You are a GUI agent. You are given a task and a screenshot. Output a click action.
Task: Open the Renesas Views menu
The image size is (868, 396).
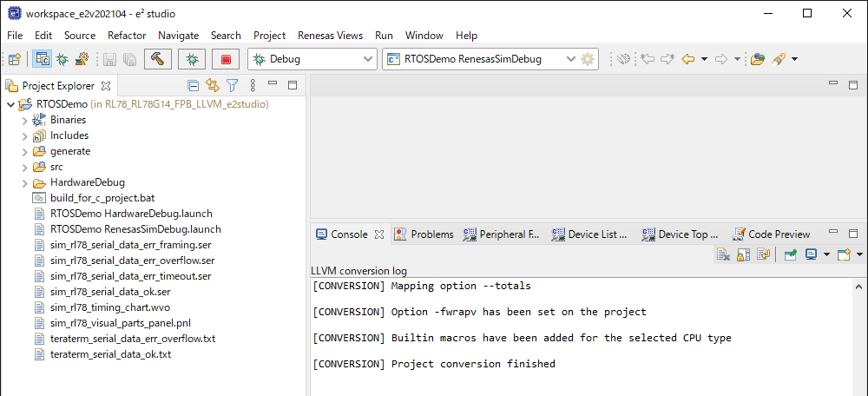coord(331,36)
